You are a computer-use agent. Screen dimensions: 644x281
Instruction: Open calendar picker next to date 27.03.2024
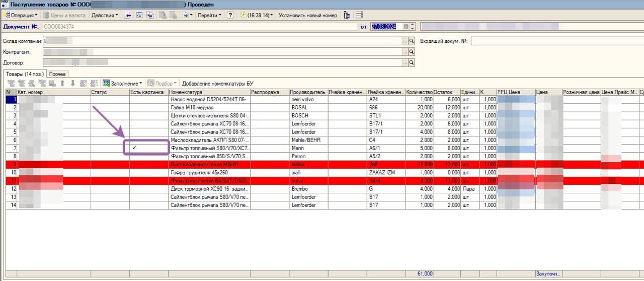[x=407, y=27]
